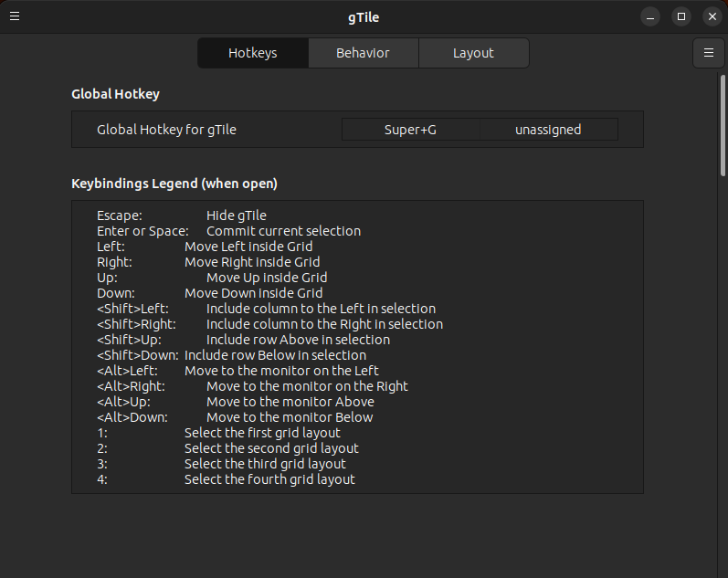728x578 pixels.
Task: Click the 'Enter or Space:' key label
Action: point(143,231)
